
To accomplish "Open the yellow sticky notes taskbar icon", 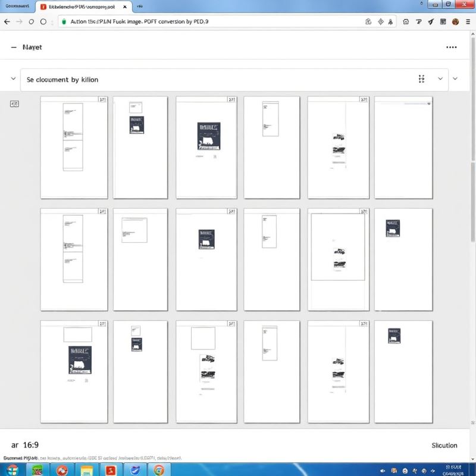I will click(87, 470).
